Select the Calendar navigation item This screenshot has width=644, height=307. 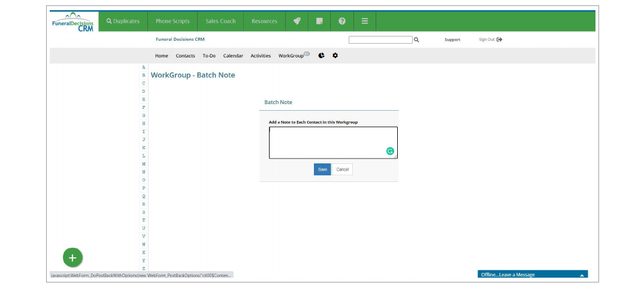point(233,56)
